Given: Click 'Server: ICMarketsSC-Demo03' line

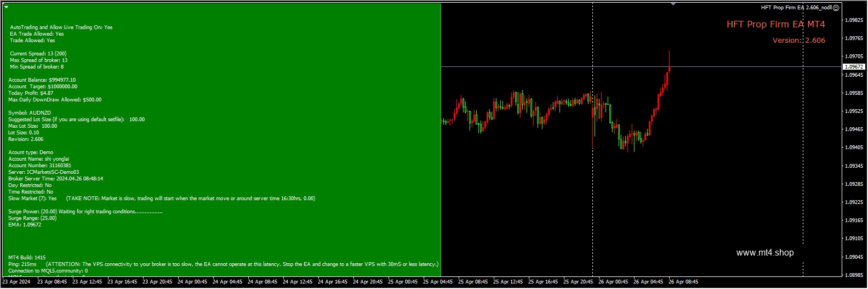Looking at the screenshot, I should click(x=43, y=172).
